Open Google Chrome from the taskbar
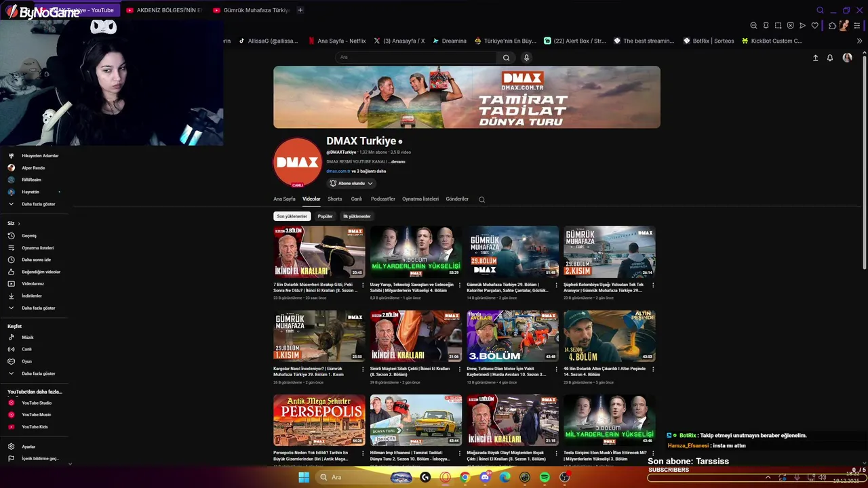Image resolution: width=868 pixels, height=488 pixels. coord(465,477)
